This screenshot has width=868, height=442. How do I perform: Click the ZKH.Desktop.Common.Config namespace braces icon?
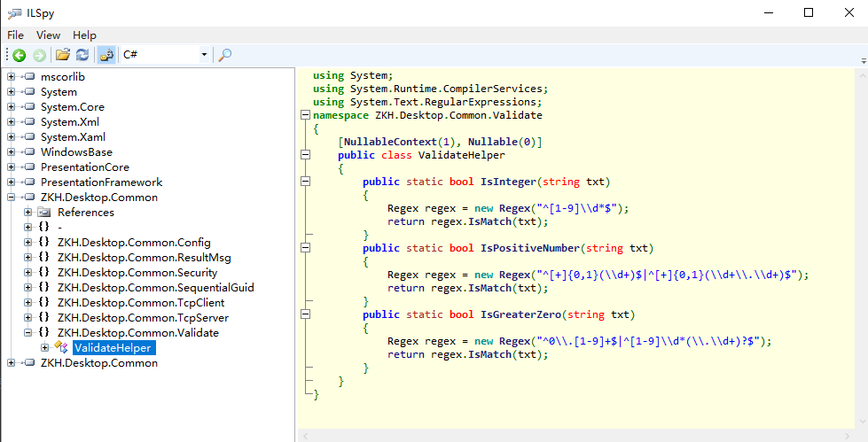coord(44,242)
